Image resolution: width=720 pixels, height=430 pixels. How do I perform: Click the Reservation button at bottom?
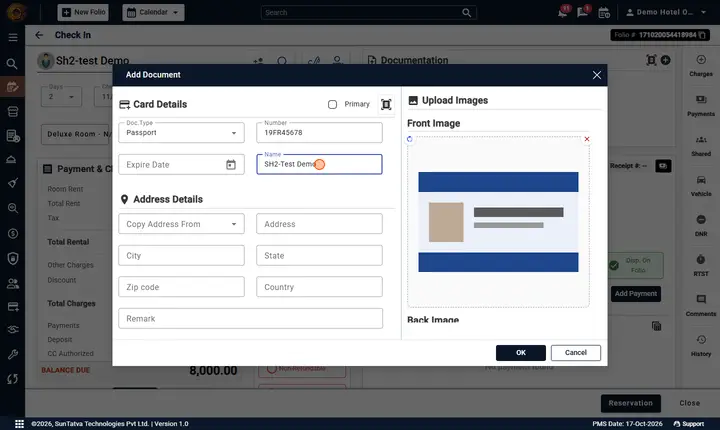pos(630,403)
